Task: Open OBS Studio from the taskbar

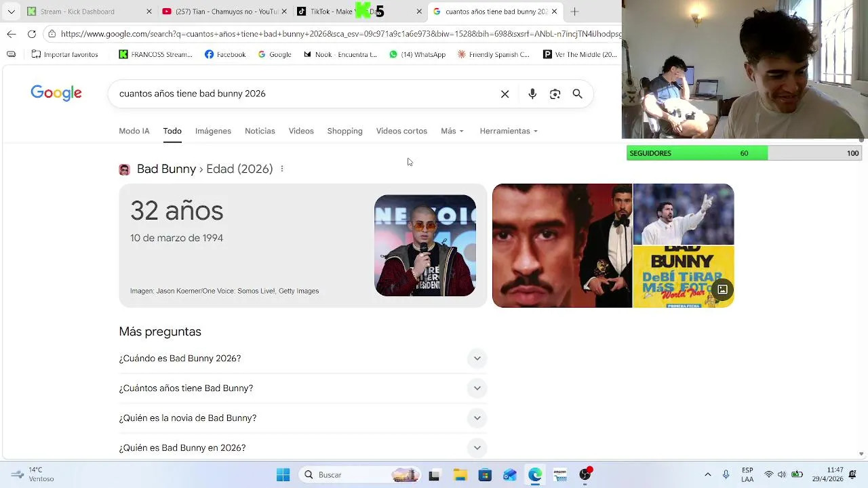Action: [585, 475]
